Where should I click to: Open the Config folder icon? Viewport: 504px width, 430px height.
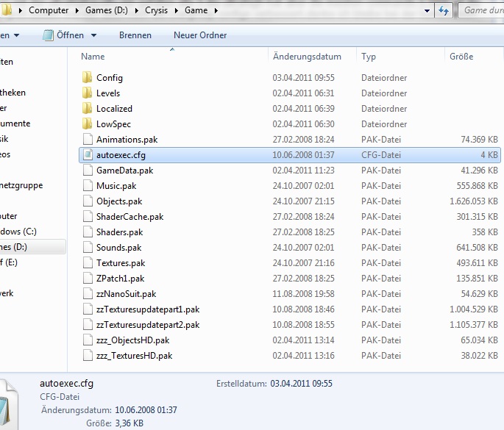pos(87,78)
